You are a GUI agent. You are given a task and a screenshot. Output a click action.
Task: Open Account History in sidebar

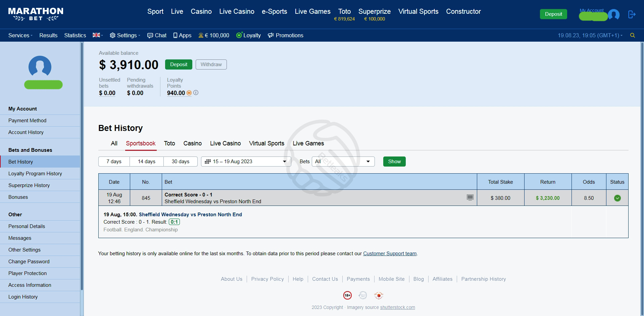[x=40, y=132]
